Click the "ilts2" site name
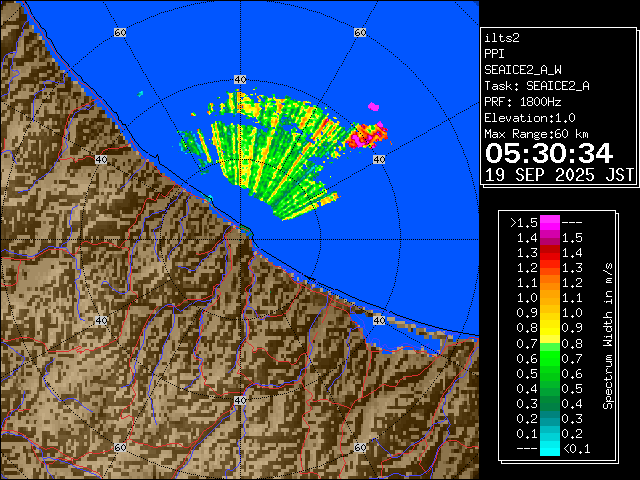 pyautogui.click(x=502, y=38)
